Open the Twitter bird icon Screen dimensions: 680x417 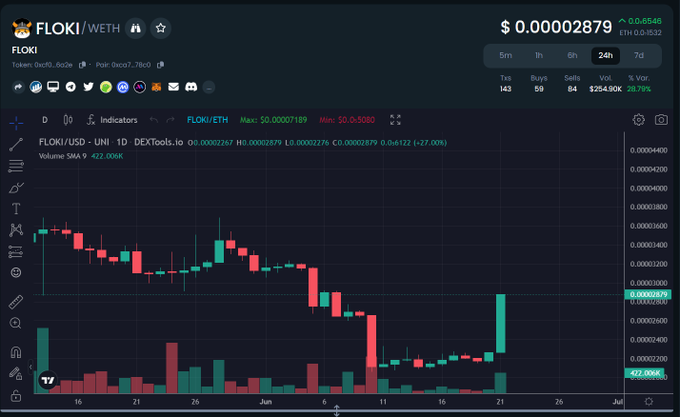88,87
